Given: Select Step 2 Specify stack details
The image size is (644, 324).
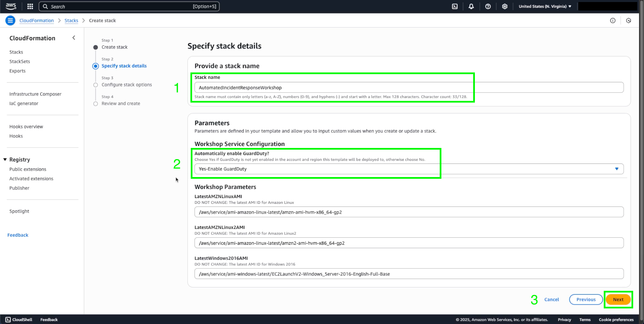Looking at the screenshot, I should [124, 66].
